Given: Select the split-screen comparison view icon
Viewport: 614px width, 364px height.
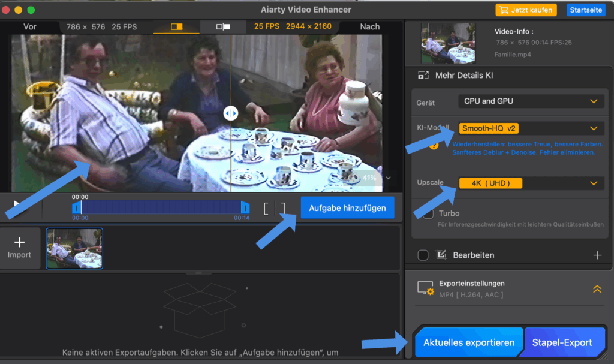Looking at the screenshot, I should tap(176, 27).
